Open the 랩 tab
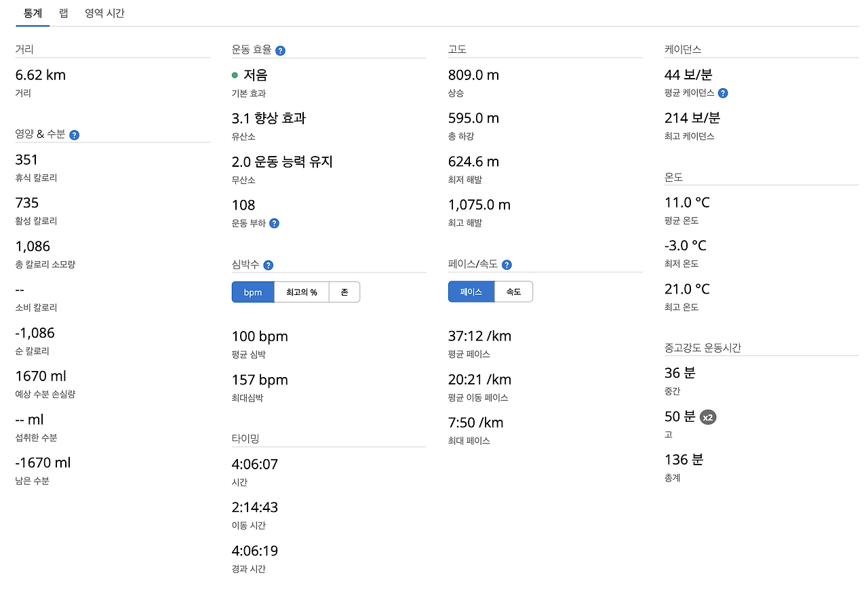 [63, 13]
